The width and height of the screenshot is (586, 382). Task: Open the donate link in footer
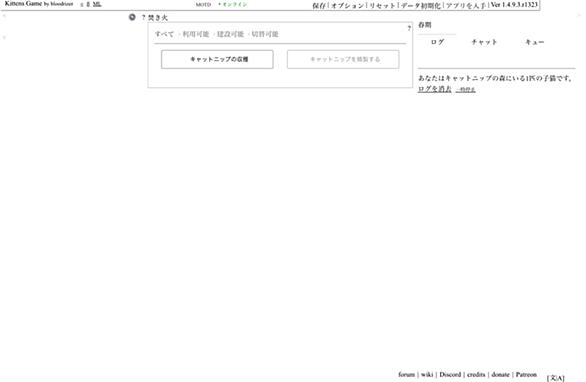(x=500, y=374)
